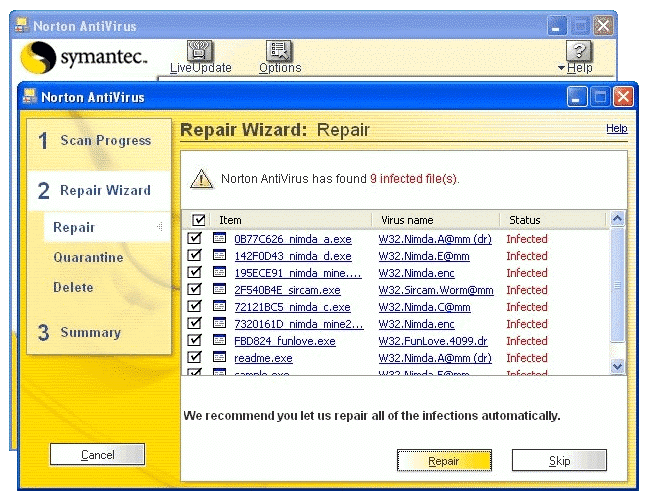The image size is (652, 497).
Task: Click the scrollbar down arrow in file list
Action: (x=617, y=367)
